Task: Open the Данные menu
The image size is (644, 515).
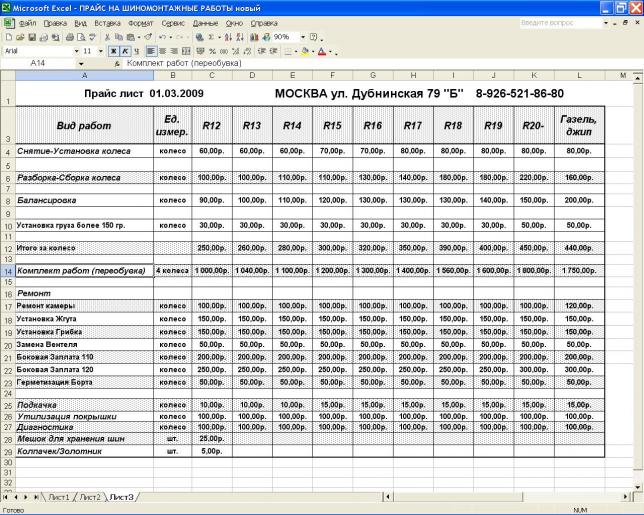Action: [x=205, y=23]
